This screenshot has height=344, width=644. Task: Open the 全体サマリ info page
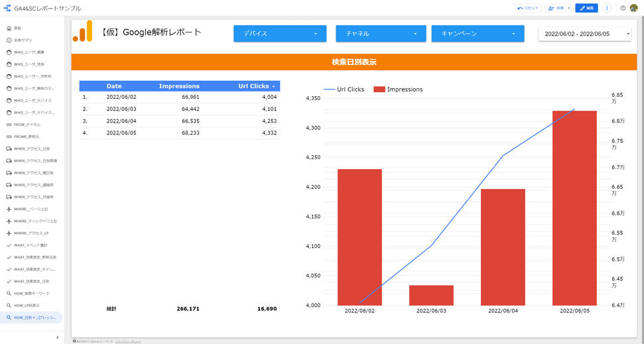pos(23,40)
